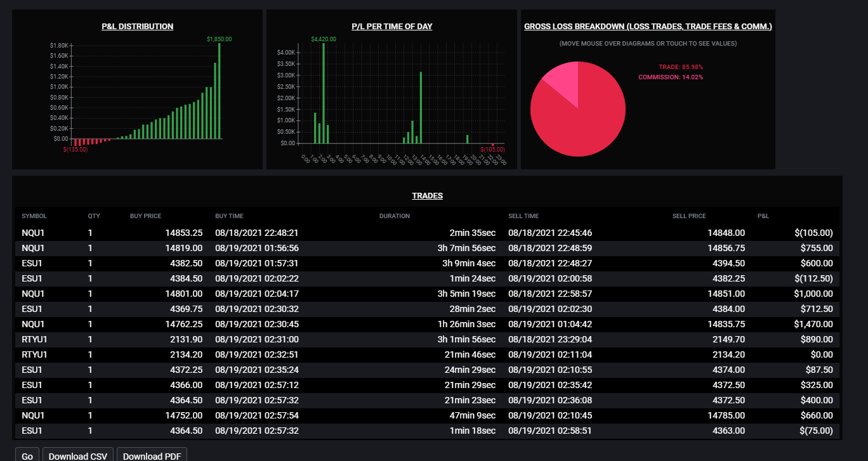868x461 pixels.
Task: Sort trades by SYMBOL column header
Action: 34,216
